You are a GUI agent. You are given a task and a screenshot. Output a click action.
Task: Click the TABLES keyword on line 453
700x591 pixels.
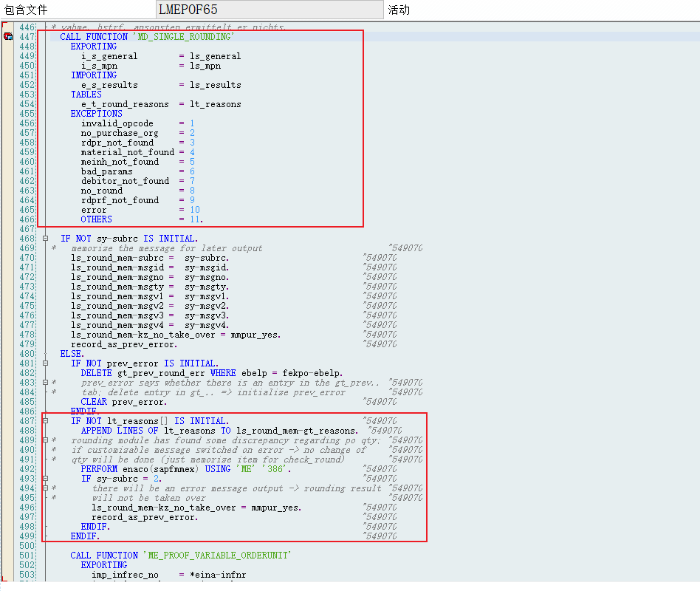coord(86,95)
